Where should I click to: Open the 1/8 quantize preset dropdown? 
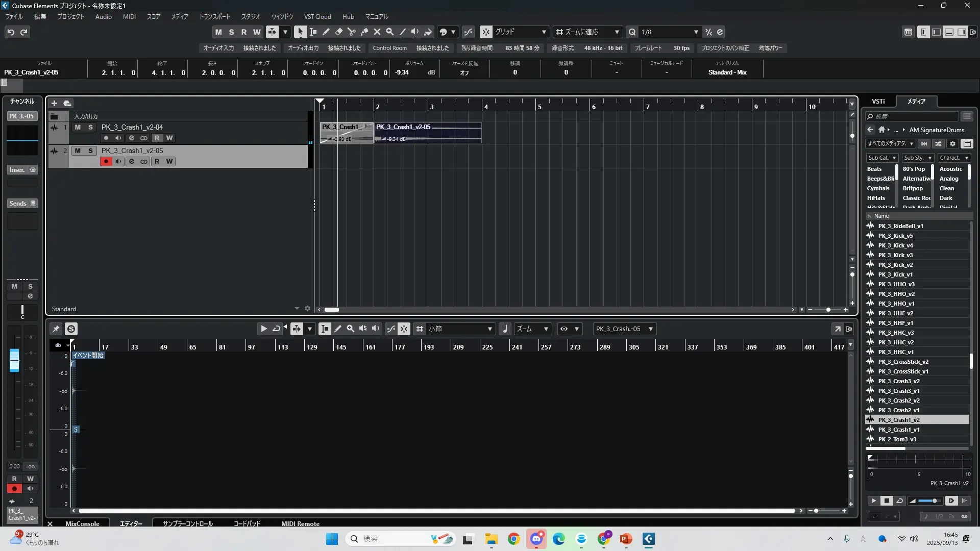point(696,32)
